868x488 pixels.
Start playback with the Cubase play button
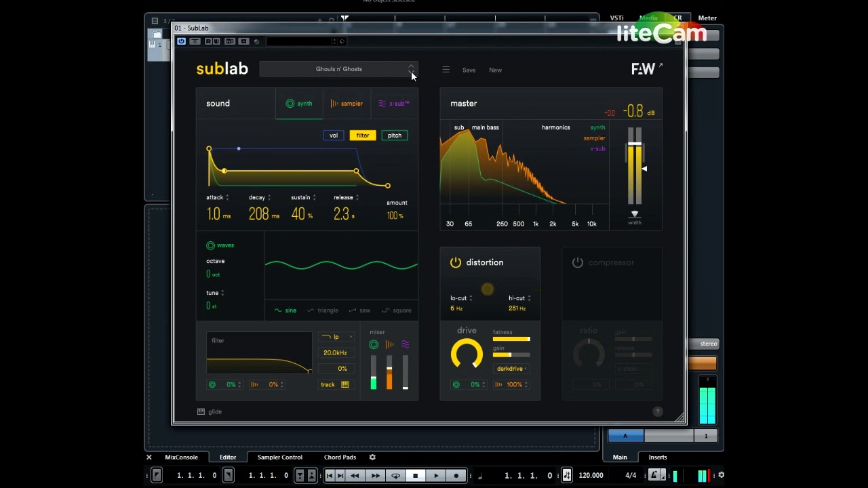click(x=436, y=476)
